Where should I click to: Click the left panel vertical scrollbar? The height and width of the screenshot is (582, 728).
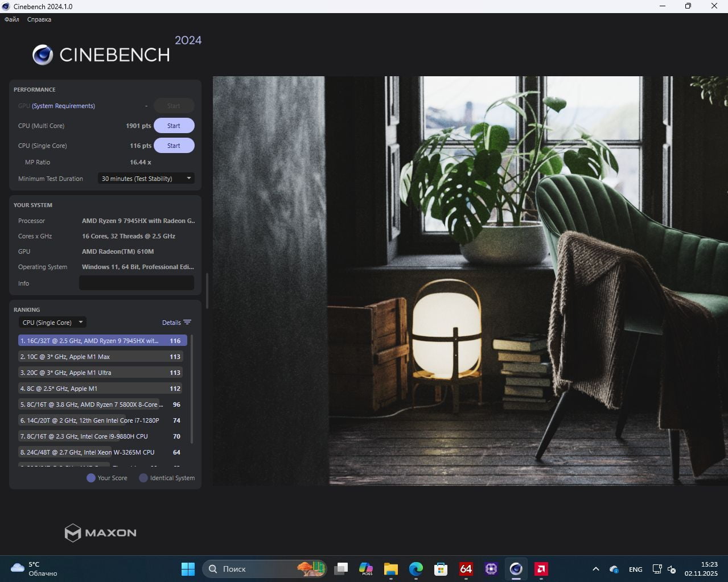click(x=207, y=291)
